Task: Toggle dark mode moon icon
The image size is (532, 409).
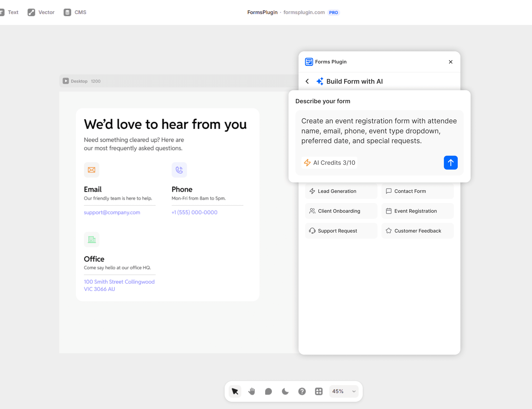Action: (x=285, y=391)
